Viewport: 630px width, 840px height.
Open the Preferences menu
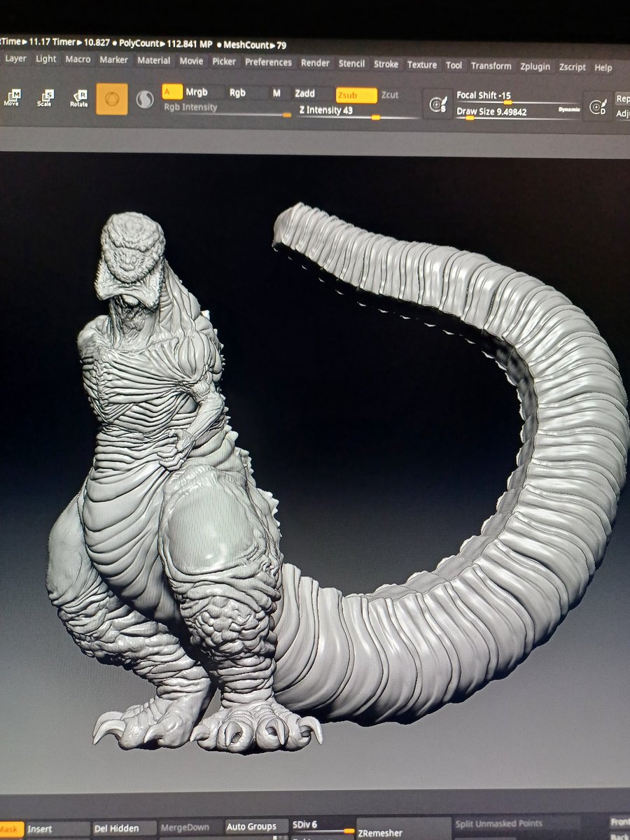(268, 62)
